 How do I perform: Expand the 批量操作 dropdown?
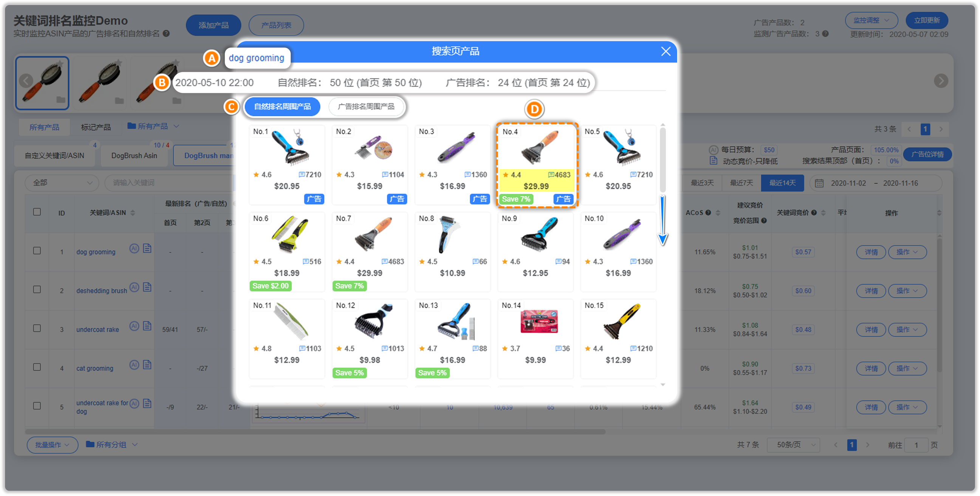click(53, 445)
